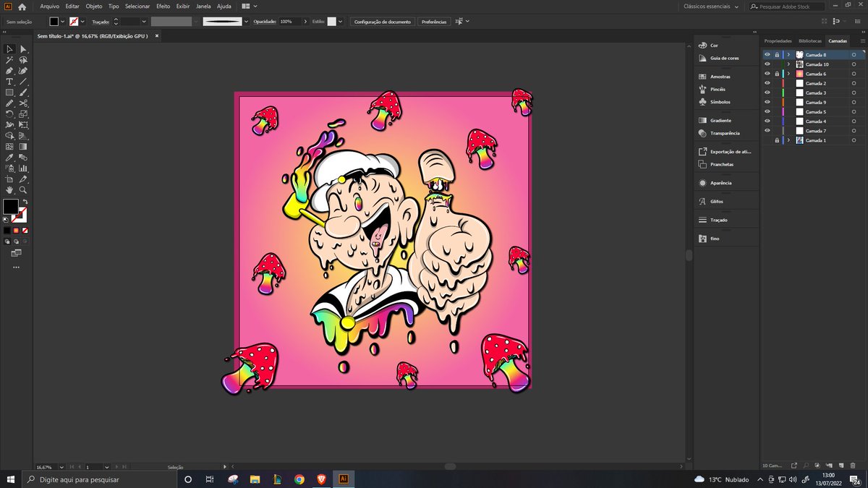This screenshot has height=488, width=868.
Task: Hide layer Camada 2
Action: point(767,83)
